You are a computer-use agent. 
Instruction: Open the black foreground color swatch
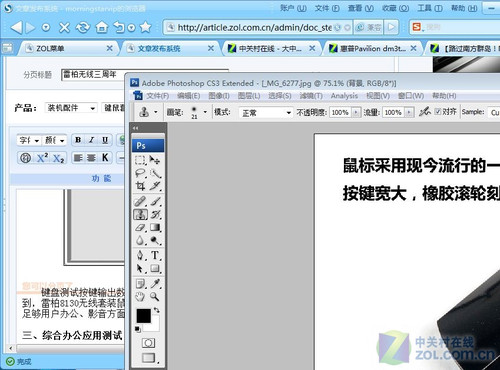click(143, 316)
